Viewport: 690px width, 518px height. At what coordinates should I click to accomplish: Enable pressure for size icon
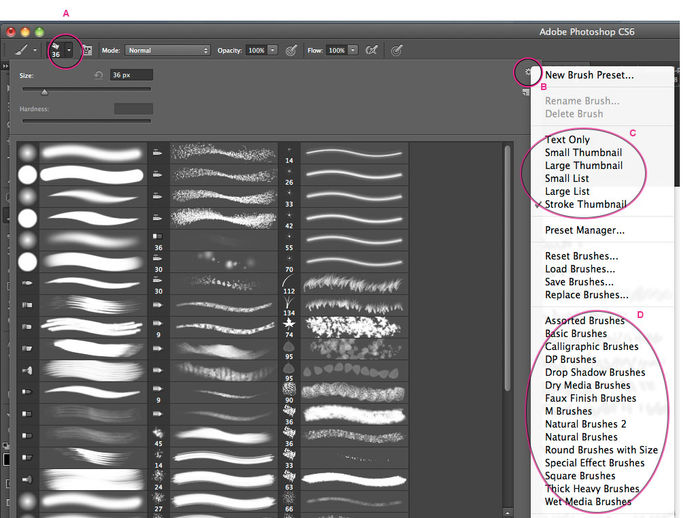[x=396, y=51]
